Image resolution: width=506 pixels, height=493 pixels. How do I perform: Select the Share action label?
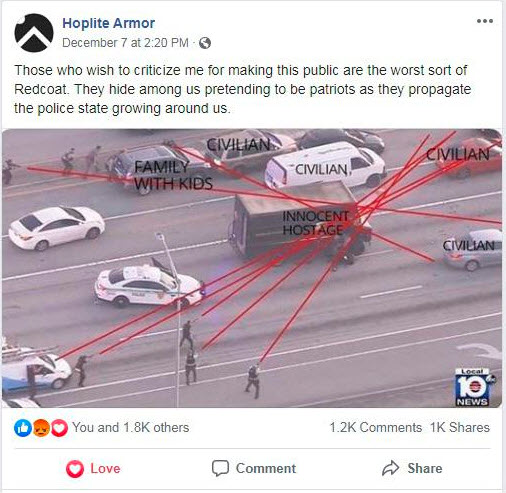(x=425, y=468)
